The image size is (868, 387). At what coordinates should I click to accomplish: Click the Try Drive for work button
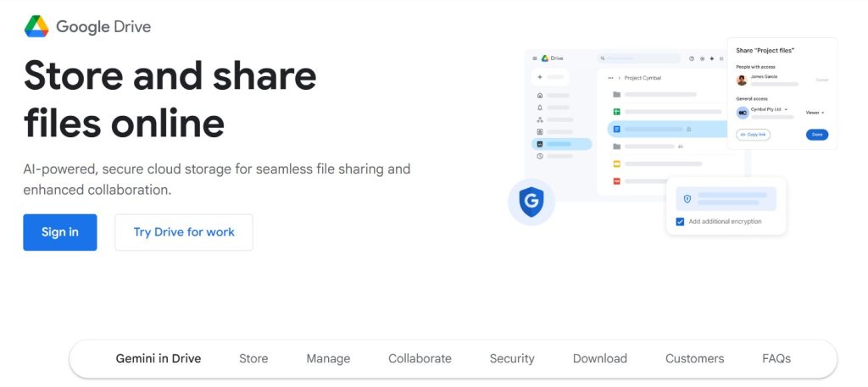184,232
